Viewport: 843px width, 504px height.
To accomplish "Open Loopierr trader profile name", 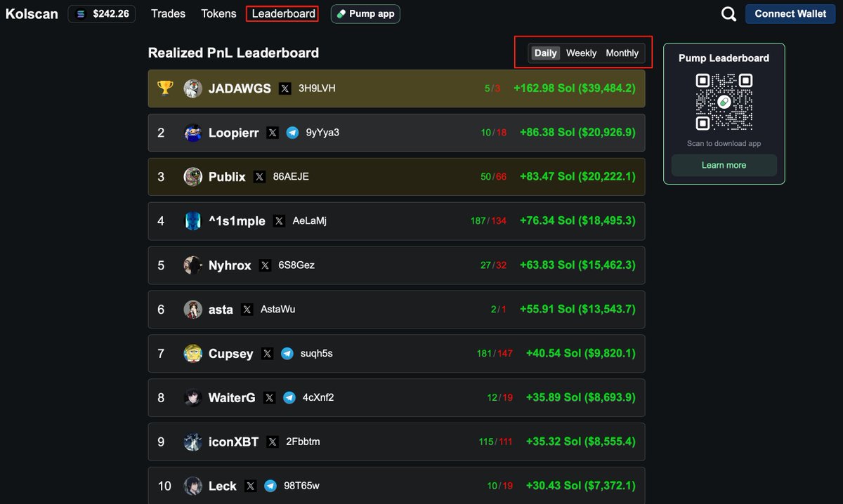I will pos(233,133).
